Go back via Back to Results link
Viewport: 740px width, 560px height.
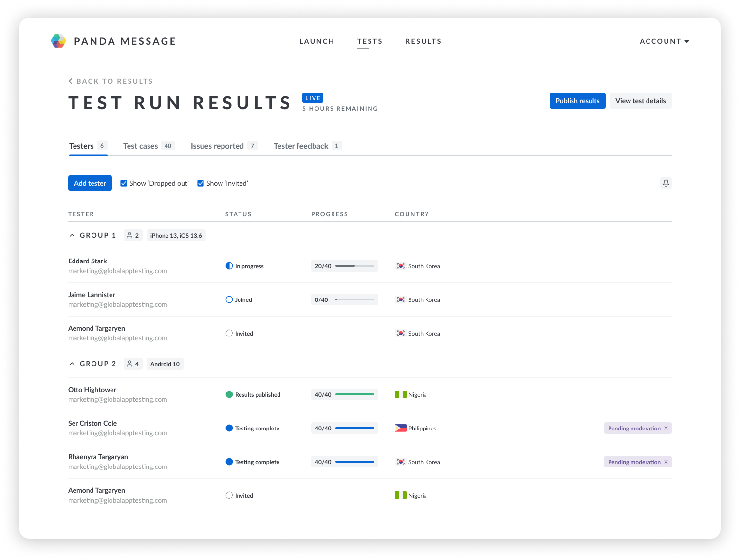[x=111, y=81]
